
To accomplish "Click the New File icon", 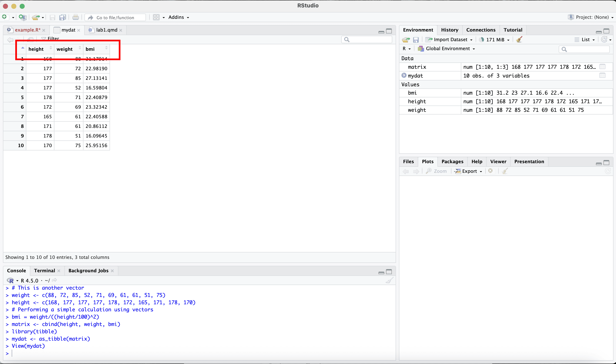I will 4,17.
